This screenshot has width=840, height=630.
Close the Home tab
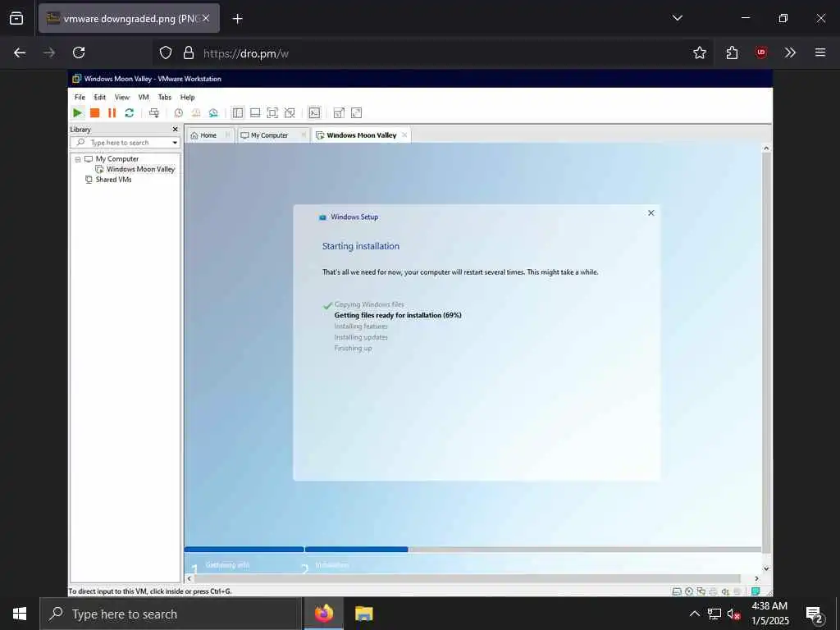228,135
